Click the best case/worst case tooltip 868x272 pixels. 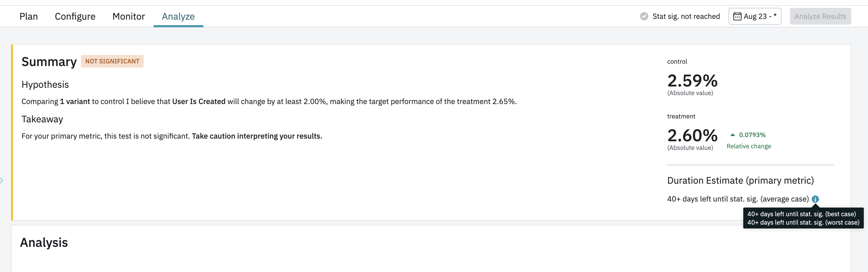[803, 218]
